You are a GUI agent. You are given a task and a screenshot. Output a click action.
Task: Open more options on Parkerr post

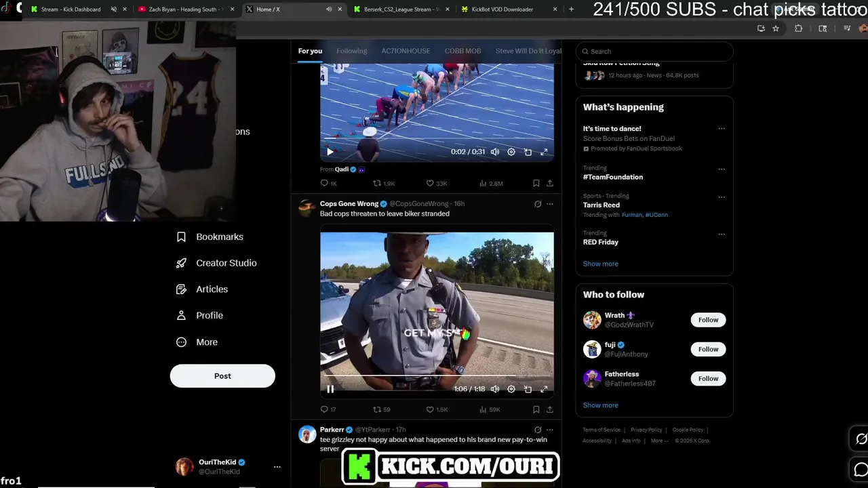point(550,430)
